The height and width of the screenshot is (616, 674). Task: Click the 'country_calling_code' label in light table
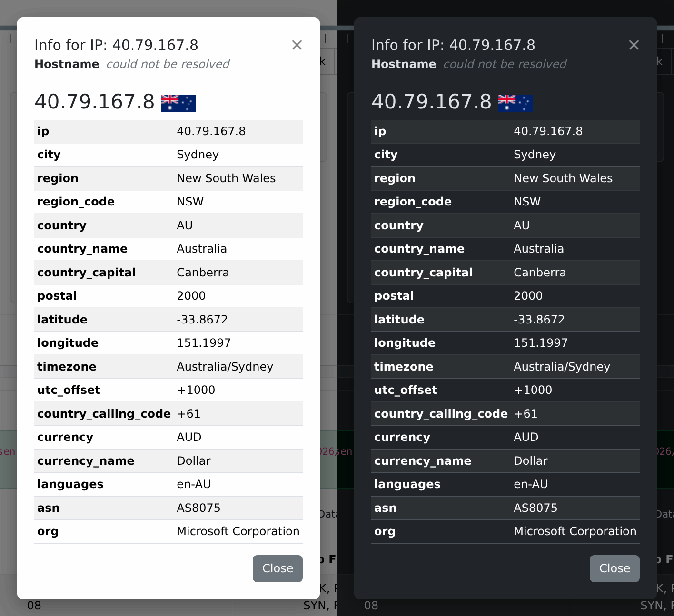pos(104,414)
